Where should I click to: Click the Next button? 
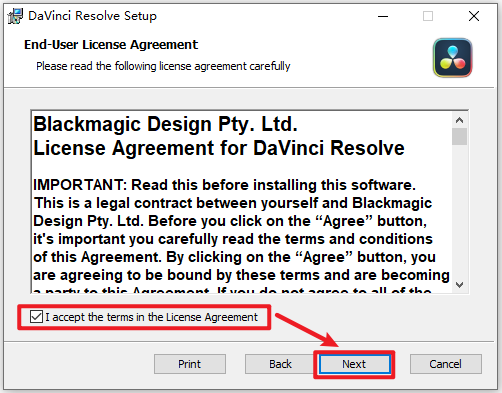pyautogui.click(x=354, y=364)
